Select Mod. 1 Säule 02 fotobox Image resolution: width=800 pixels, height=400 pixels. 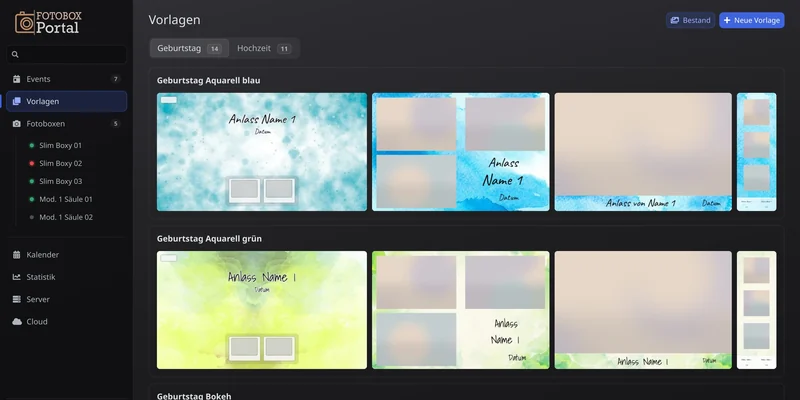(x=66, y=217)
